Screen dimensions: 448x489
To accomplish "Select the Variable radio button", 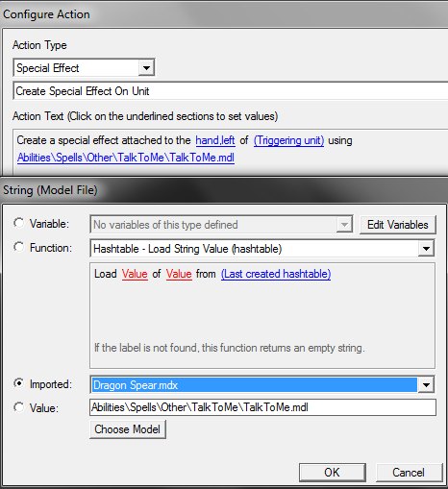I will tap(19, 223).
